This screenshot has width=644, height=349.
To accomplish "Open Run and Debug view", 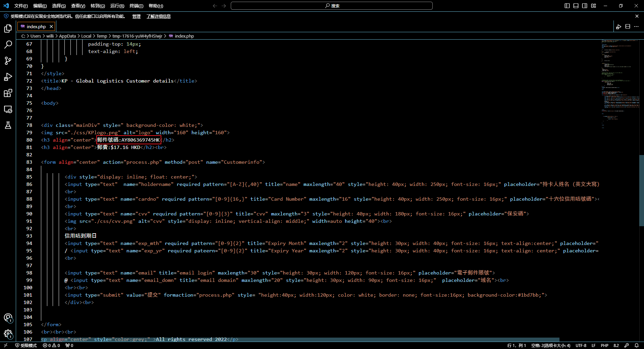I will tap(8, 77).
